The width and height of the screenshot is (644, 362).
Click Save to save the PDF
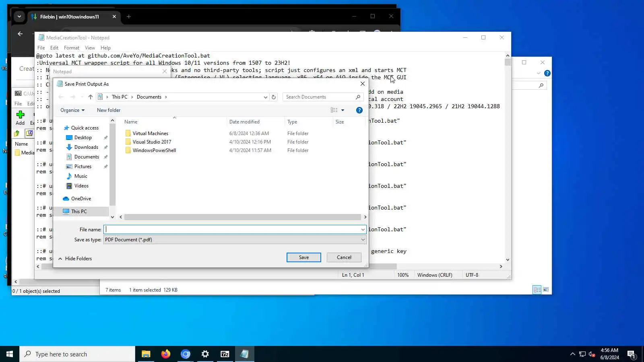point(304,257)
